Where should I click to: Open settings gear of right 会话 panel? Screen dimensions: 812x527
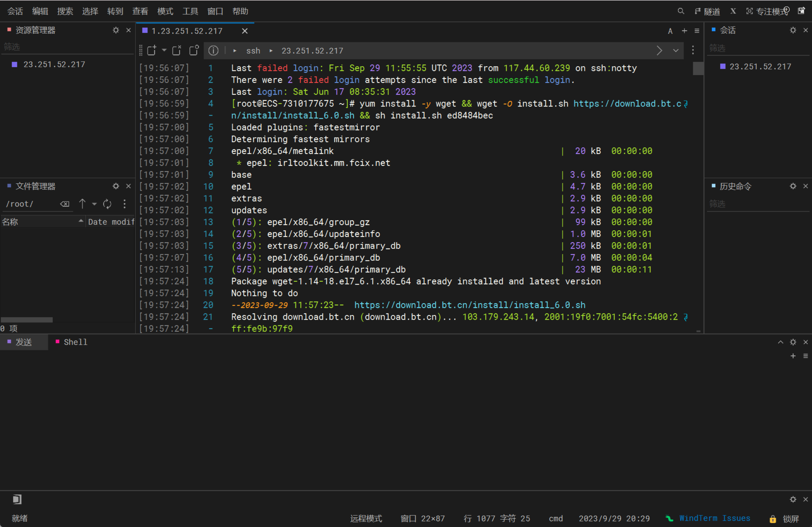coord(793,30)
